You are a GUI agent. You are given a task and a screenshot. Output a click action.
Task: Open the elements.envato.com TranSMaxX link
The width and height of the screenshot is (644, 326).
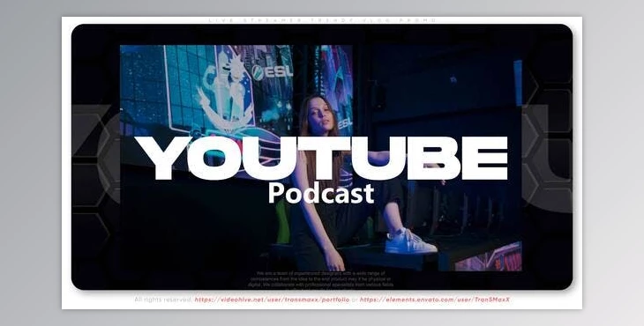pos(435,300)
